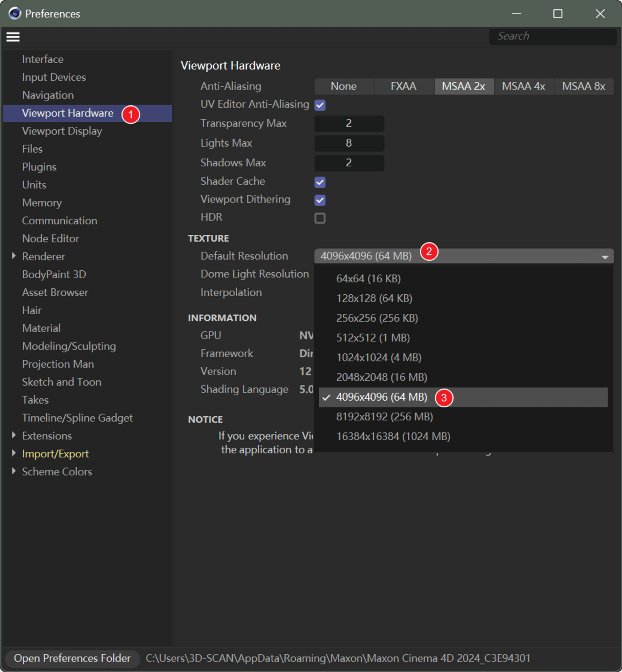Select the Asset Browser preferences section
This screenshot has width=622, height=672.
[x=54, y=292]
